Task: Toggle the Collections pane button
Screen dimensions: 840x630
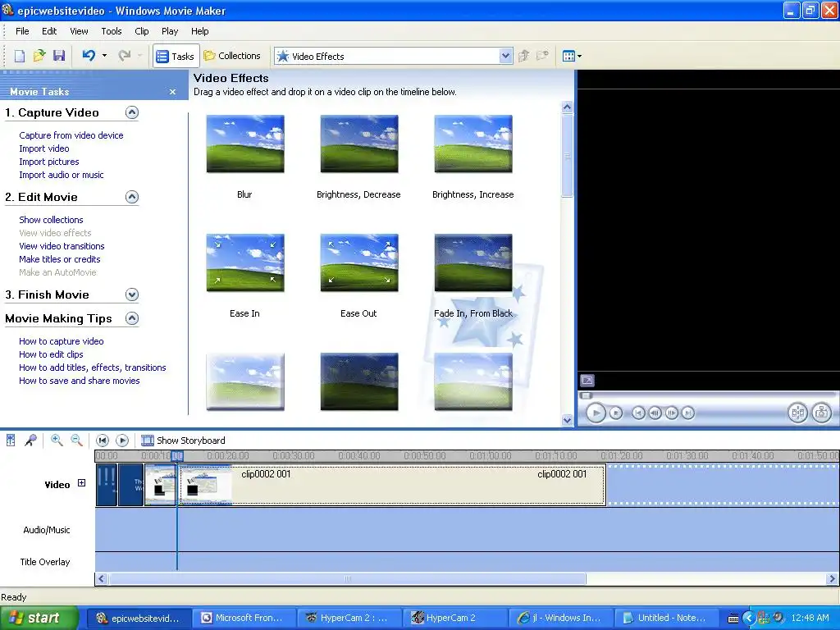Action: point(232,56)
